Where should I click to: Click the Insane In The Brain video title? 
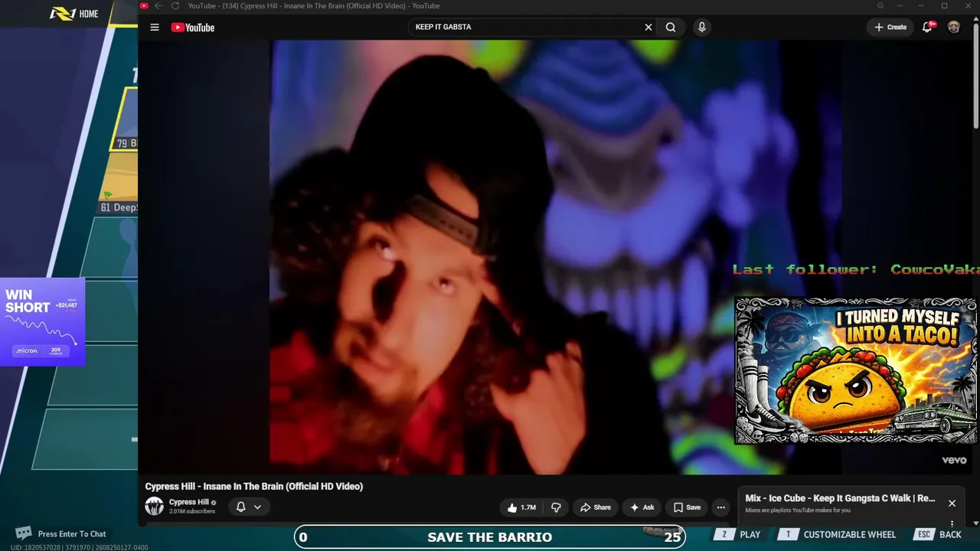coord(254,486)
